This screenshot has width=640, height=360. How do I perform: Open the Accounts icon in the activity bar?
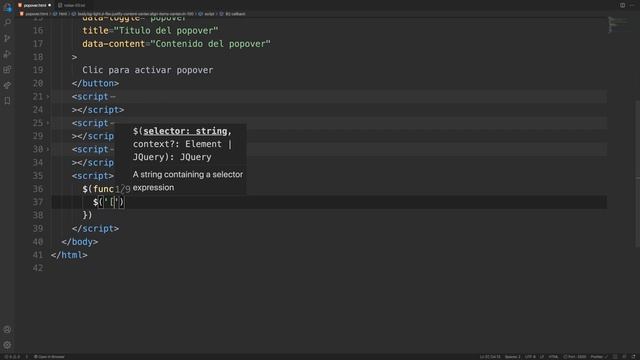(7, 329)
